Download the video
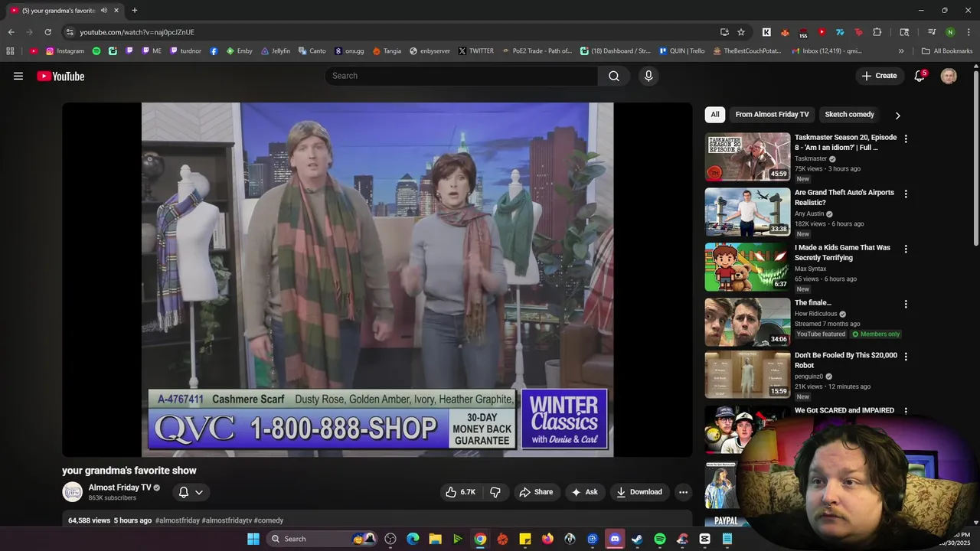This screenshot has width=980, height=551. pos(639,492)
